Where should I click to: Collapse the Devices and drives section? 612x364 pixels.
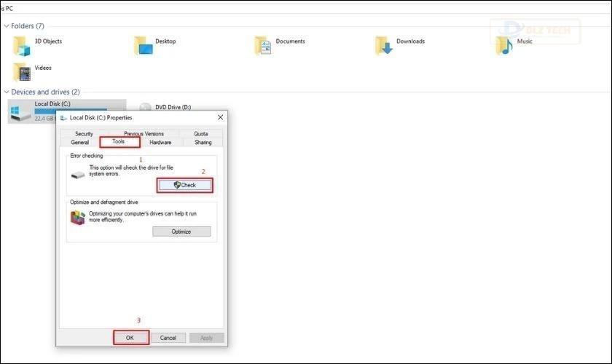point(7,92)
